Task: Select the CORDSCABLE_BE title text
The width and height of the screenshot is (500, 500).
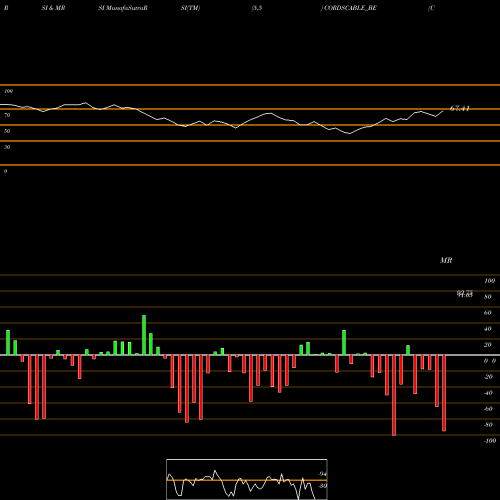Action: 350,8
